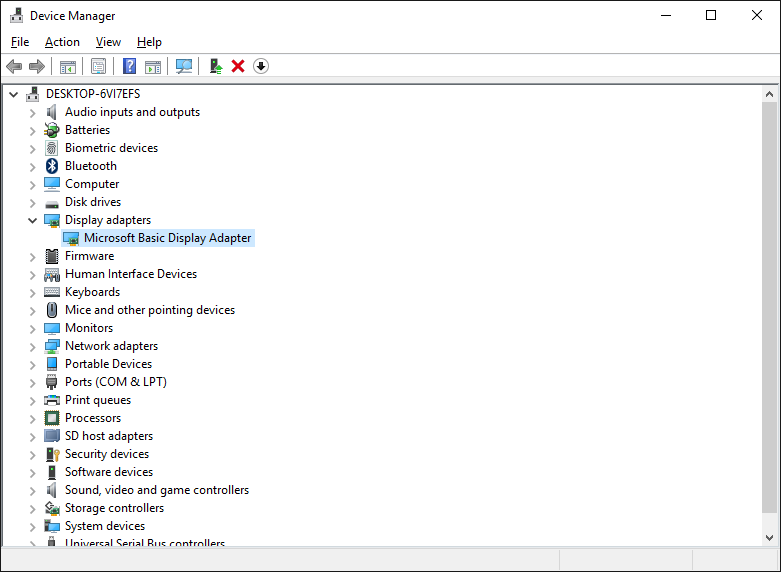Screen dimensions: 781x572
Task: Select the Disk drives category label
Action: [x=92, y=202]
